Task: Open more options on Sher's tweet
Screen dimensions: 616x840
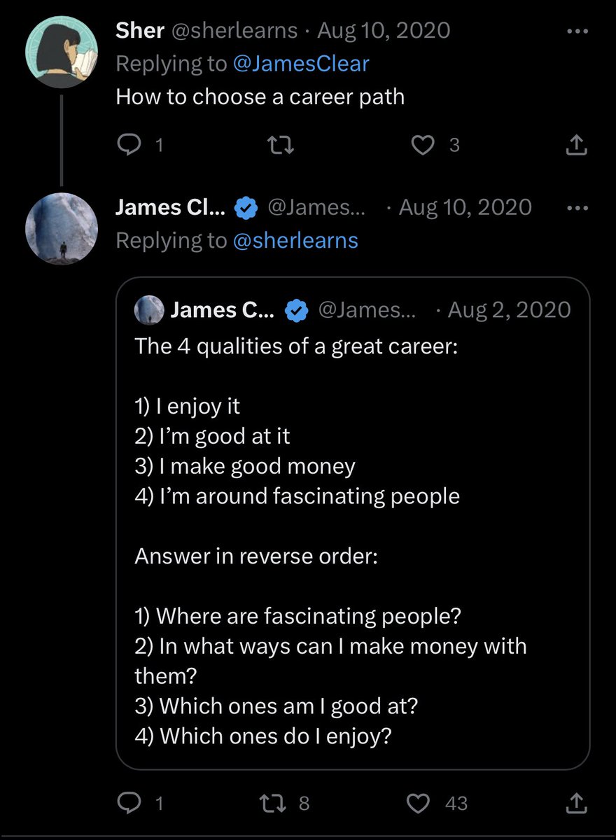Action: tap(575, 31)
